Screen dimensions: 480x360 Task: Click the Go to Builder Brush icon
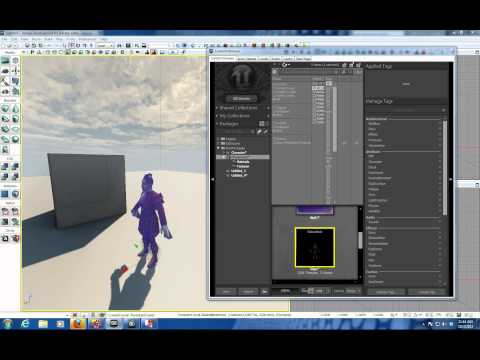(15, 238)
